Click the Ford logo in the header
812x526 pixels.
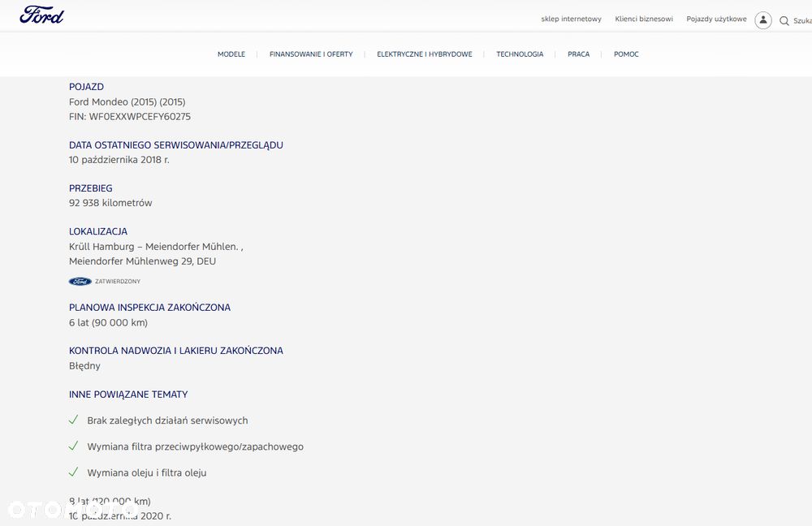click(41, 15)
